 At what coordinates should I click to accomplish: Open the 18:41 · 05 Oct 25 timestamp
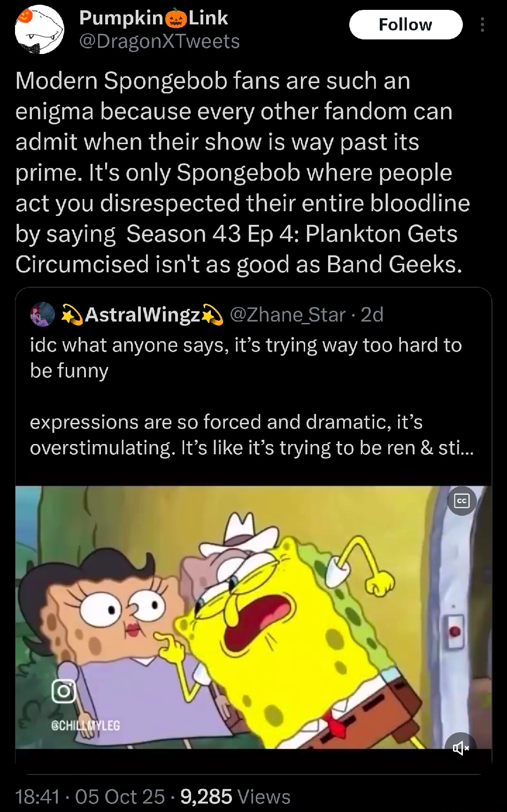[x=90, y=797]
